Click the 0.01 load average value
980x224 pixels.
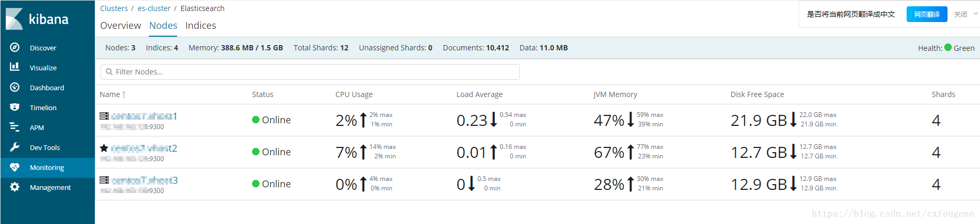point(472,152)
